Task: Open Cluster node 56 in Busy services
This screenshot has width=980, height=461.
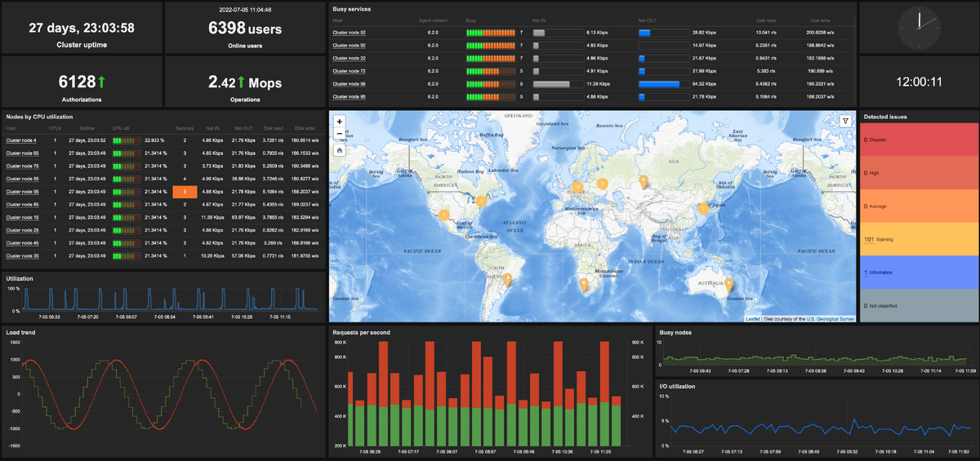Action: pyautogui.click(x=349, y=84)
